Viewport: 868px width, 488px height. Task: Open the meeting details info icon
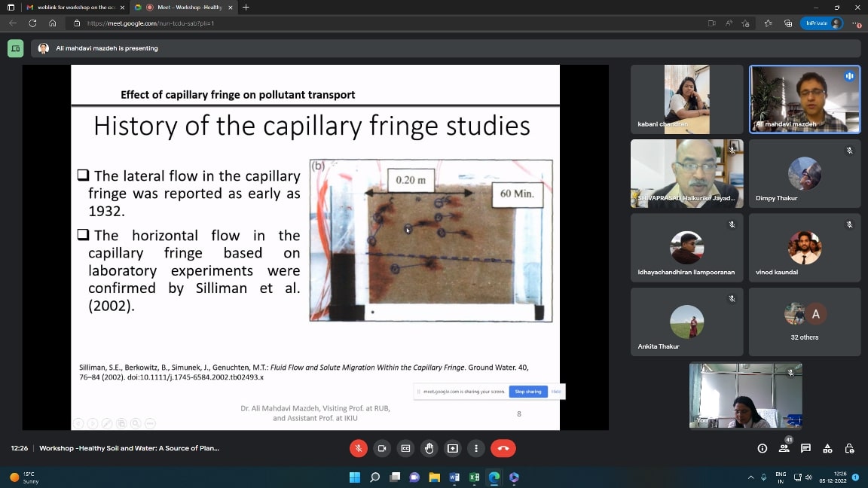tap(763, 448)
